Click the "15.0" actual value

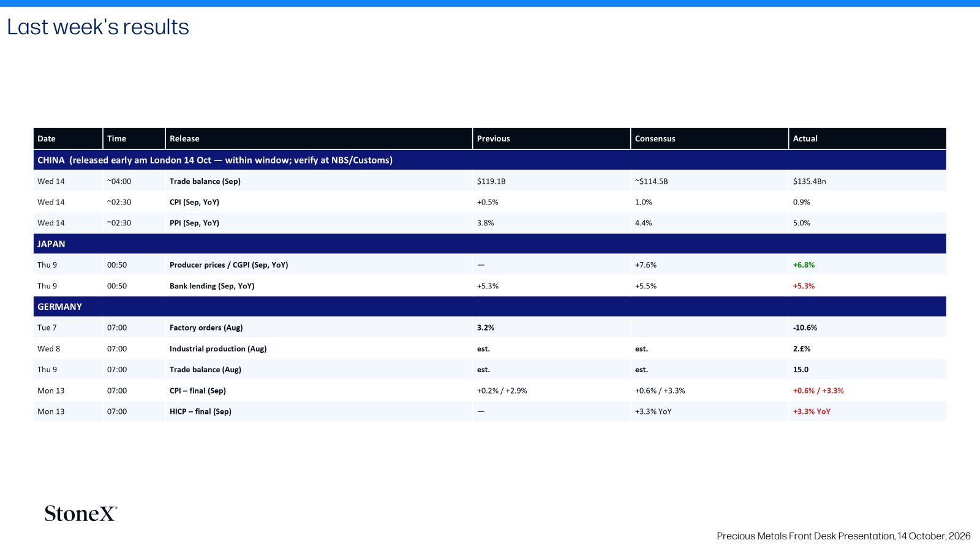(x=801, y=370)
